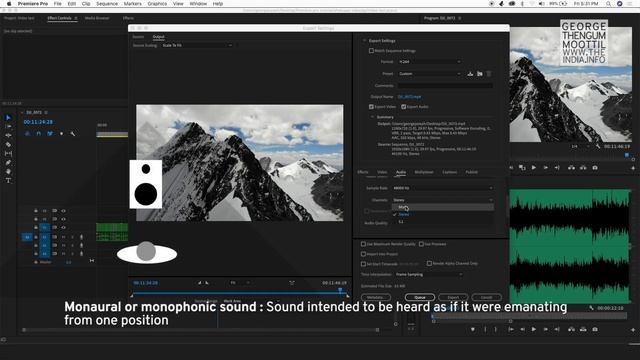Click the Delete Preset trash icon
Image resolution: width=640 pixels, height=360 pixels.
(x=489, y=74)
